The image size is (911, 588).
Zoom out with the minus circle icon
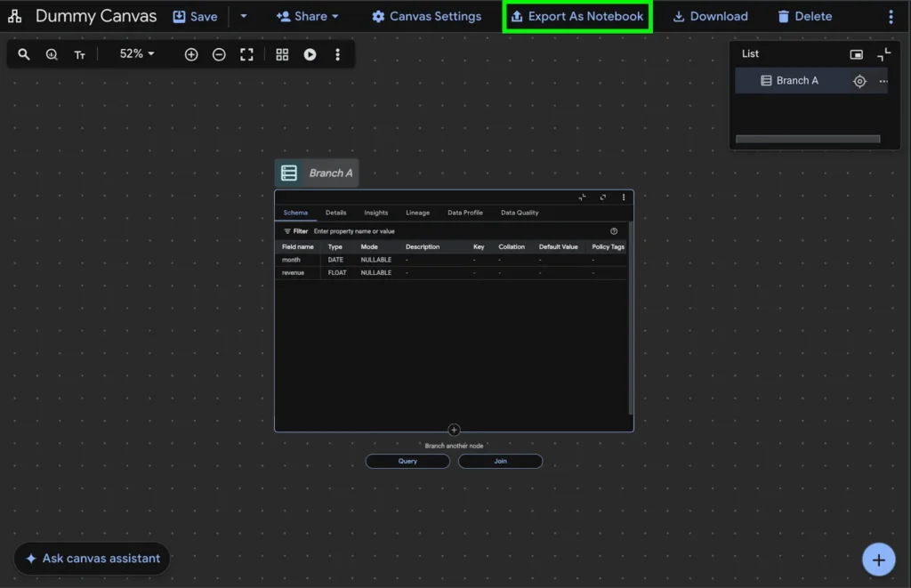[x=219, y=54]
